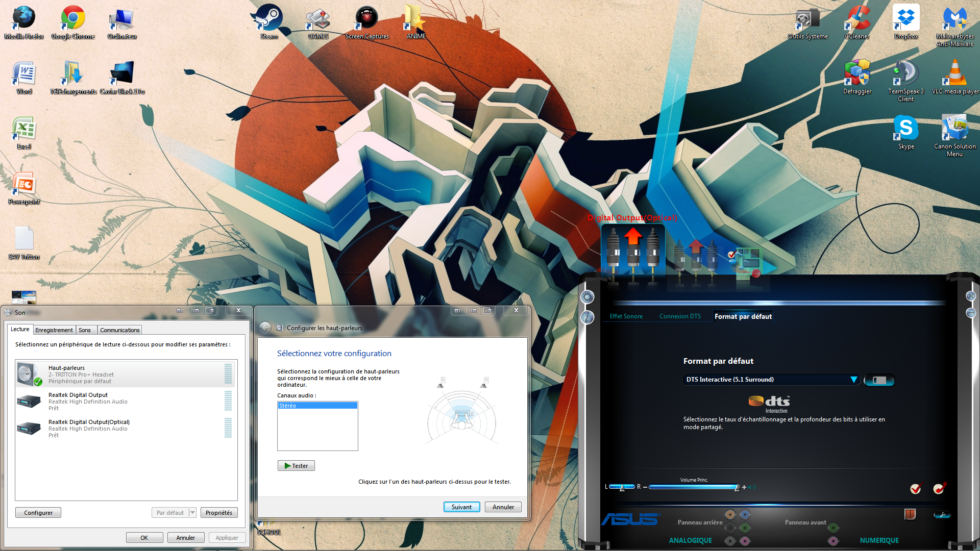Click the orange rear panel jack
This screenshot has height=551, width=980.
[730, 515]
